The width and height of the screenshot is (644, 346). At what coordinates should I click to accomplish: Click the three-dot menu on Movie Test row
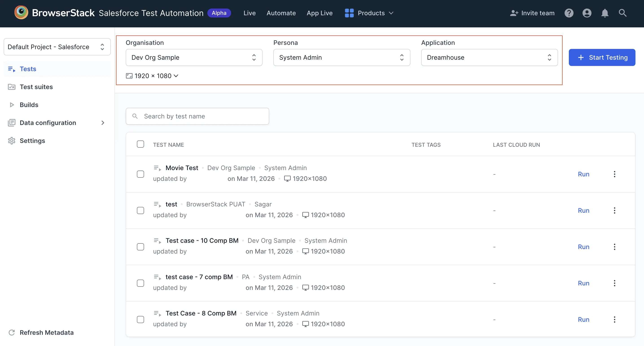[x=615, y=174]
